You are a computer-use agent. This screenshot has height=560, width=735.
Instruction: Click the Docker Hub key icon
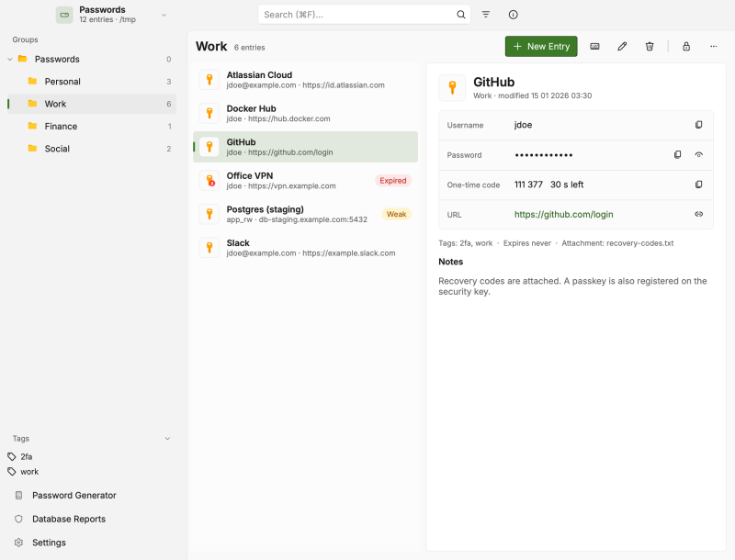pyautogui.click(x=209, y=113)
